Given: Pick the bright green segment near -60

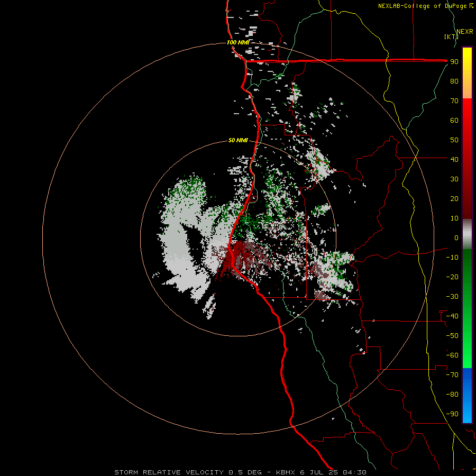Looking at the screenshot, I should click(x=467, y=355).
